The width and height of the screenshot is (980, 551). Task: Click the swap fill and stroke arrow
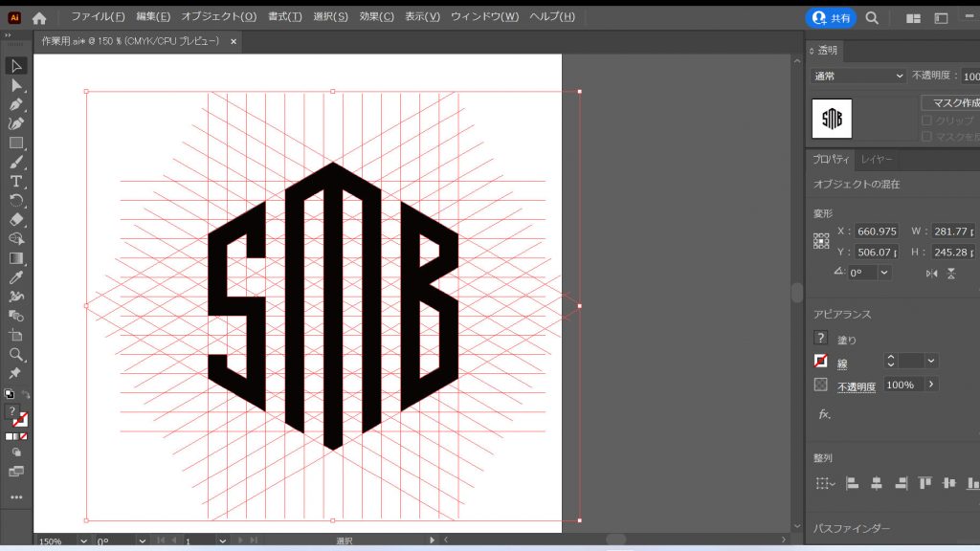tap(26, 394)
